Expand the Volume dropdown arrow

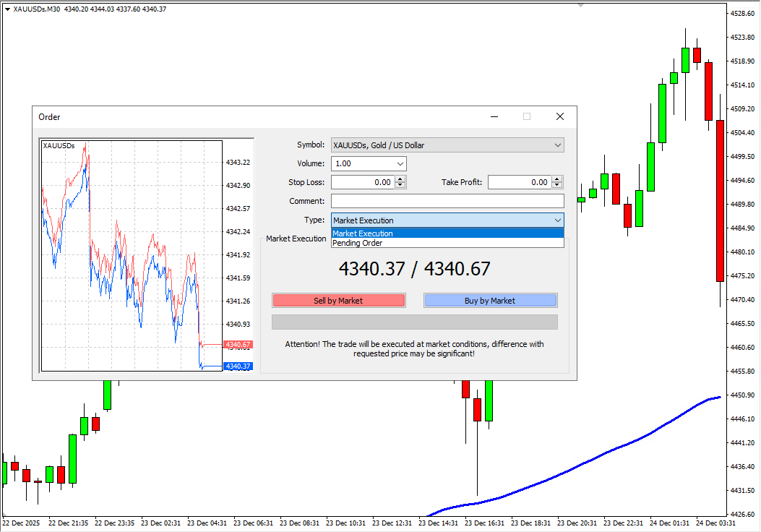point(400,164)
